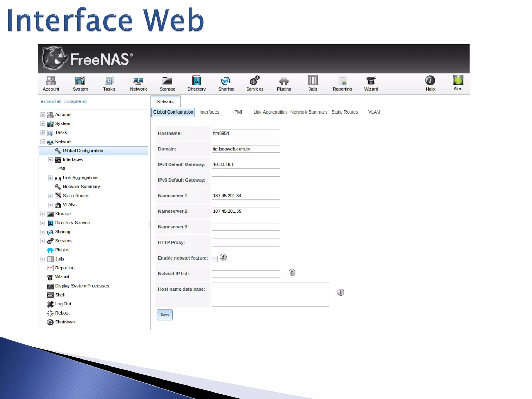
Task: Expand the Static Routes tree node
Action: click(x=50, y=196)
